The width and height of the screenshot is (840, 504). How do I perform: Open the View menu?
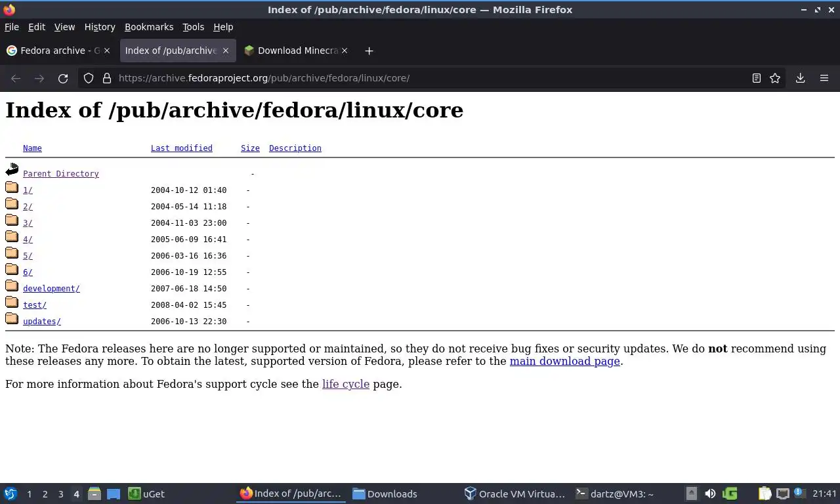[x=64, y=27]
